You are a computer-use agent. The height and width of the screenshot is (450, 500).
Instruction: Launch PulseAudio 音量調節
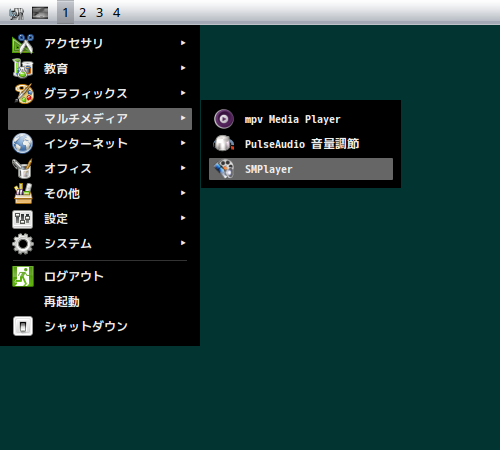301,144
